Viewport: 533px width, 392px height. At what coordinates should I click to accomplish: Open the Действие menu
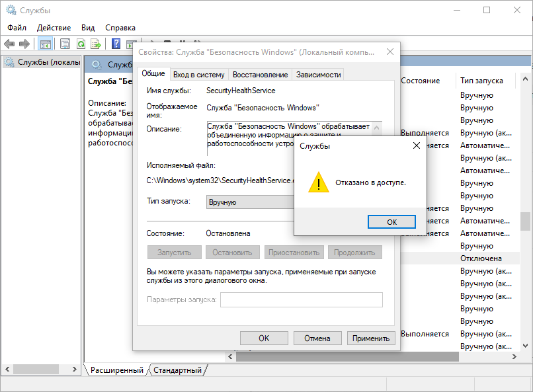coord(54,28)
